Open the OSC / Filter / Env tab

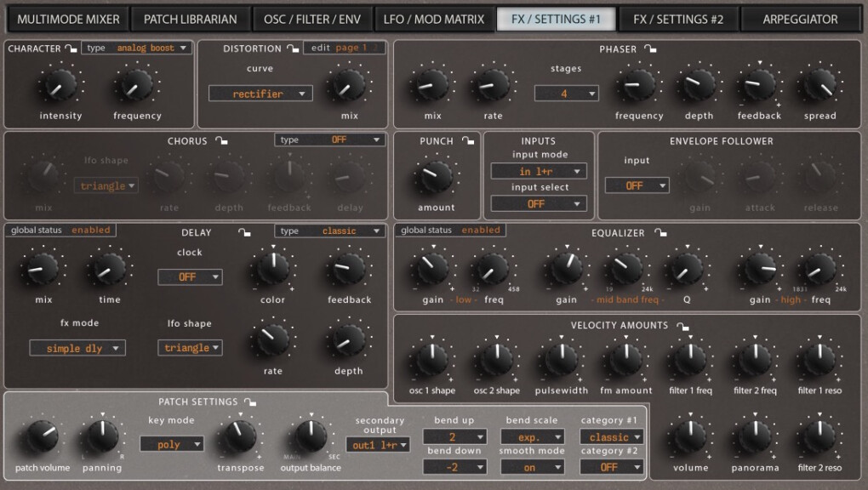pos(312,20)
